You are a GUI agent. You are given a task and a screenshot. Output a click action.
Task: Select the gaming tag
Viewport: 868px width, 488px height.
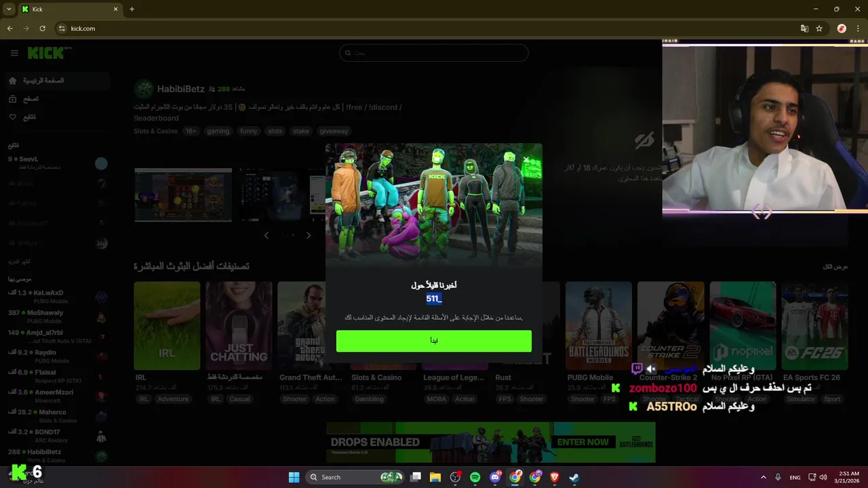(x=218, y=131)
